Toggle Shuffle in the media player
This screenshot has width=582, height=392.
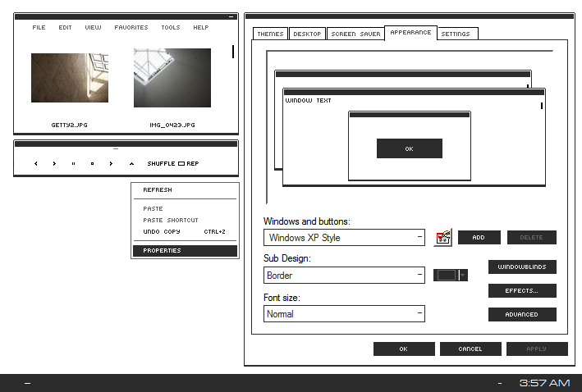pos(161,163)
